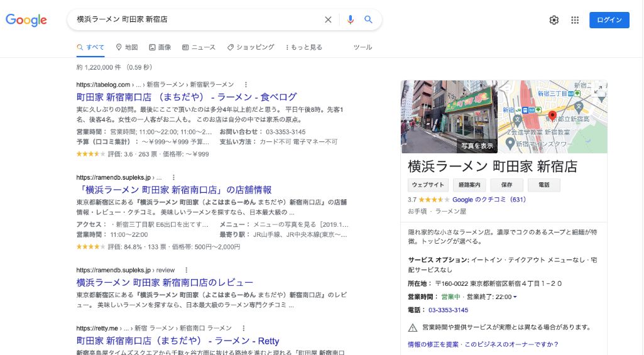Open settings via the gear icon
The image size is (644, 355).
tap(554, 19)
